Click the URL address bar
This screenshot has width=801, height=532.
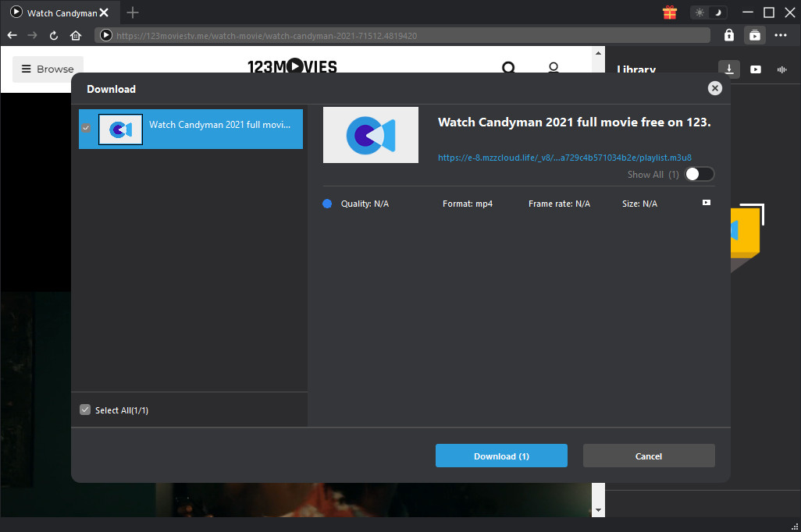[406, 35]
